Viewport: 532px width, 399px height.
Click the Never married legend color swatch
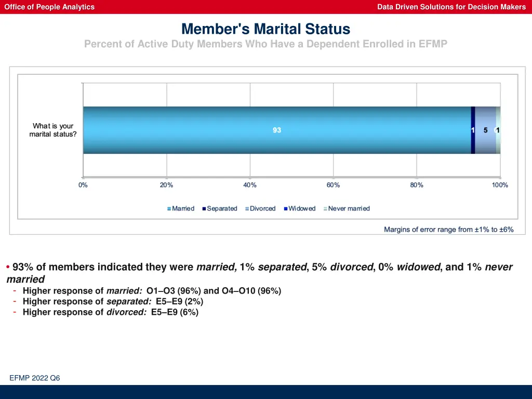[x=325, y=209]
